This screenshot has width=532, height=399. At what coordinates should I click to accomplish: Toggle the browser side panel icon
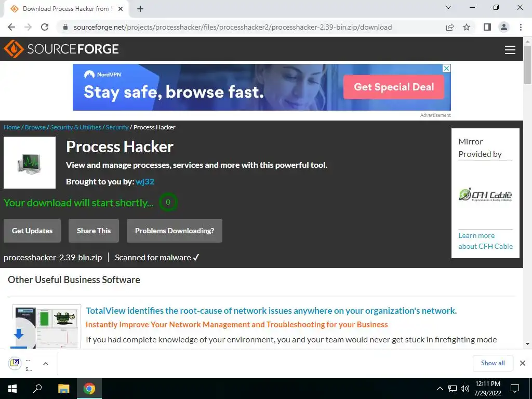pos(487,27)
